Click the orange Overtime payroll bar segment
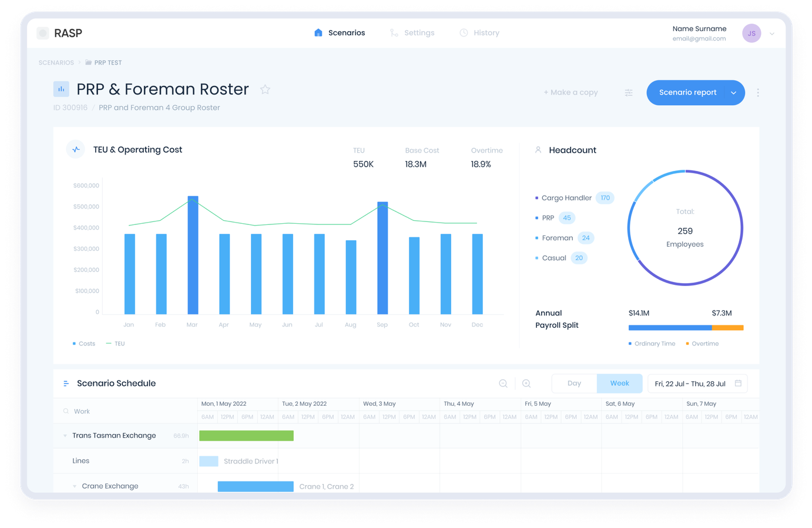812x528 pixels. [x=727, y=328]
